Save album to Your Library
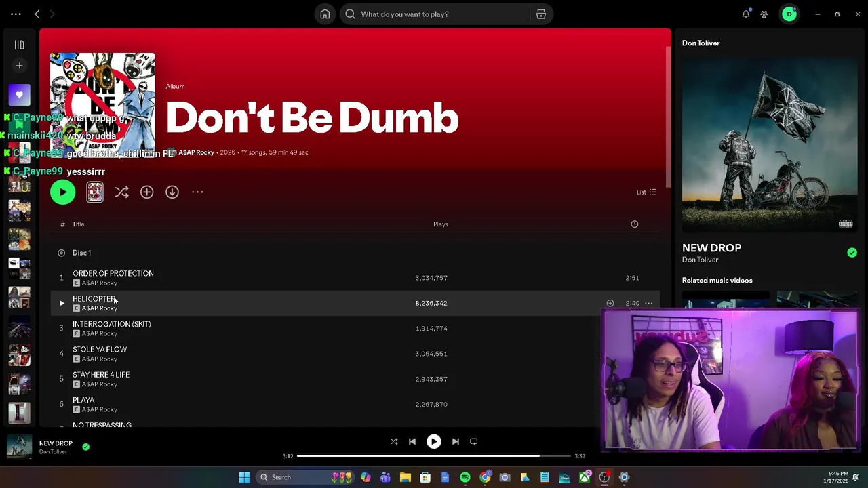 [146, 192]
